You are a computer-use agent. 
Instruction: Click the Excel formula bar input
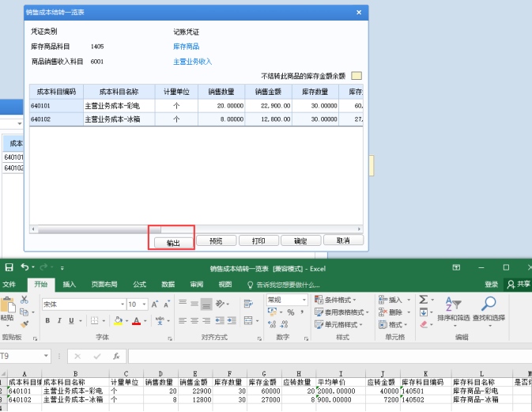tap(329, 356)
